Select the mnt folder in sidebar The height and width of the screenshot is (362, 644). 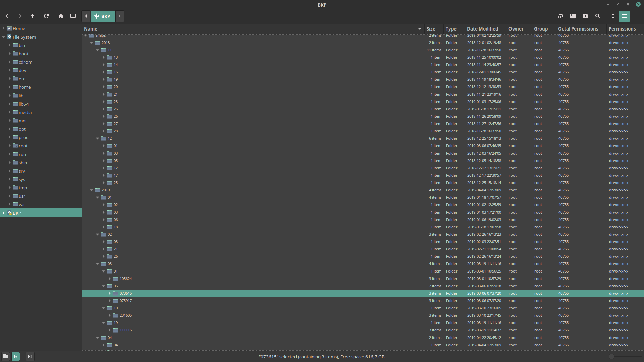[x=23, y=121]
